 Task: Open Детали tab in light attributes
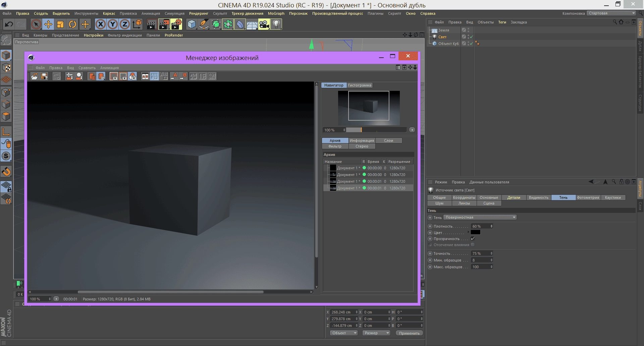click(514, 197)
